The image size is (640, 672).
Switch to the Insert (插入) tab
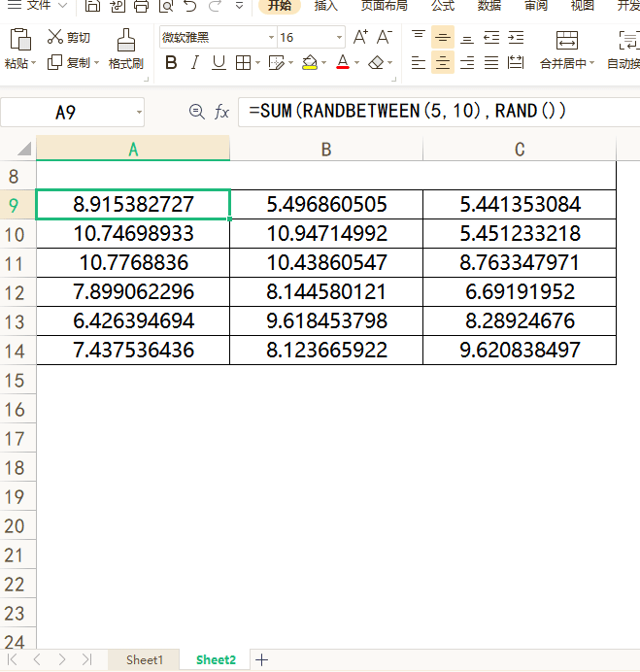click(325, 6)
